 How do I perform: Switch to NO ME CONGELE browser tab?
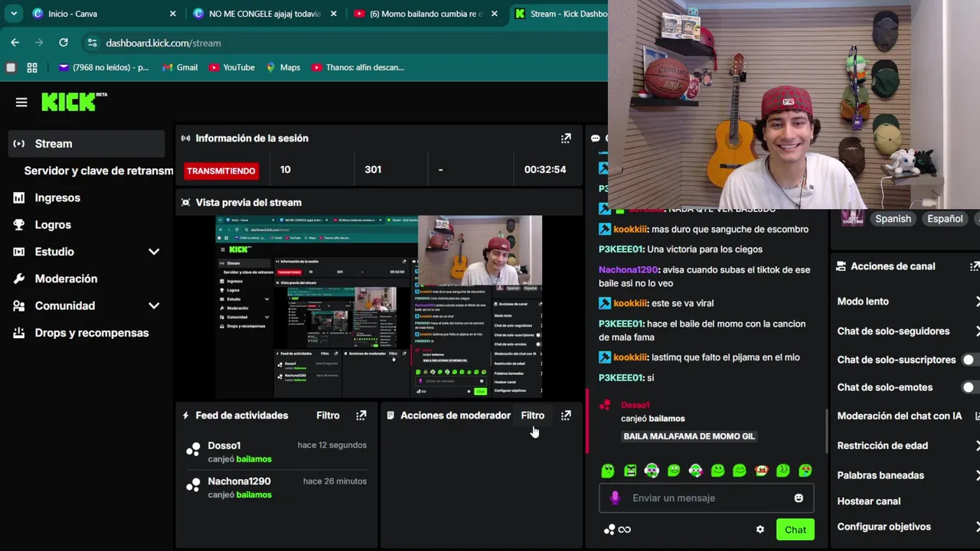point(265,14)
